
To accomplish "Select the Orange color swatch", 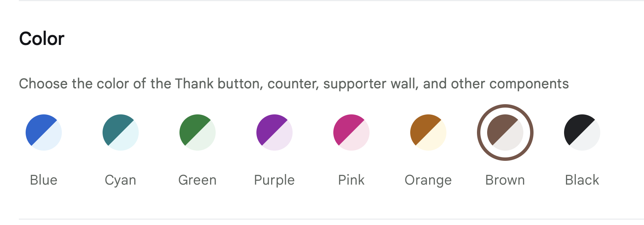I will coord(428,132).
